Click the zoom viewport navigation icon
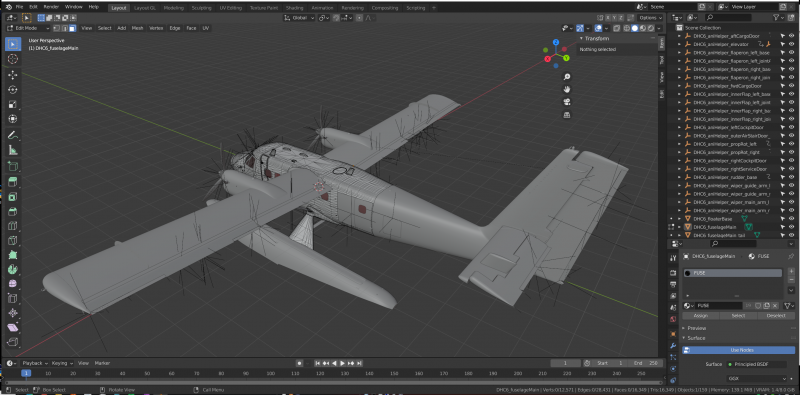The height and width of the screenshot is (395, 800). coord(567,77)
